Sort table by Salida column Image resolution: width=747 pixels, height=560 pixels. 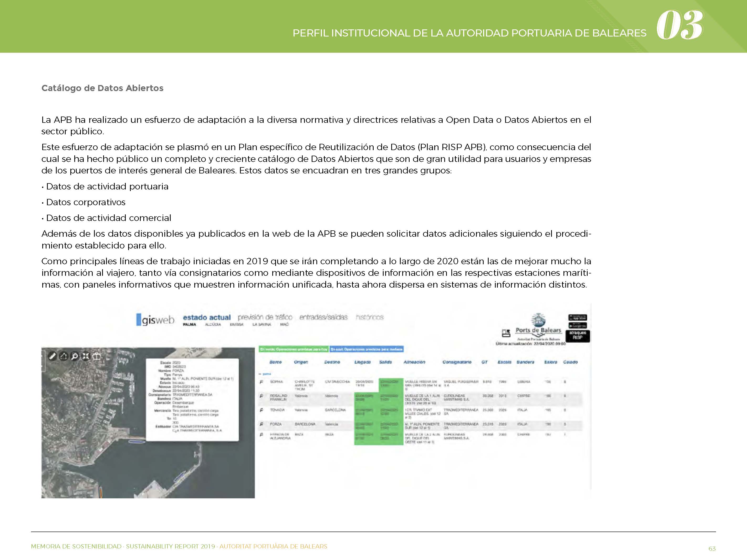(x=385, y=362)
